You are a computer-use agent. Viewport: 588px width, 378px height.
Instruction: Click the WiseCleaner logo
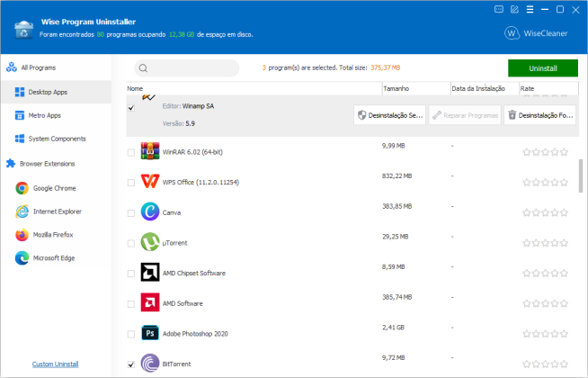(536, 33)
